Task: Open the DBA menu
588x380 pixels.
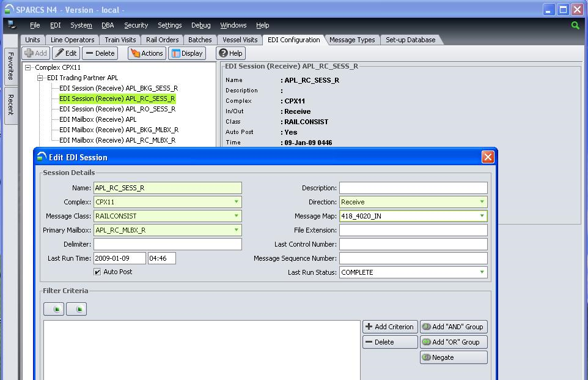Action: point(108,25)
